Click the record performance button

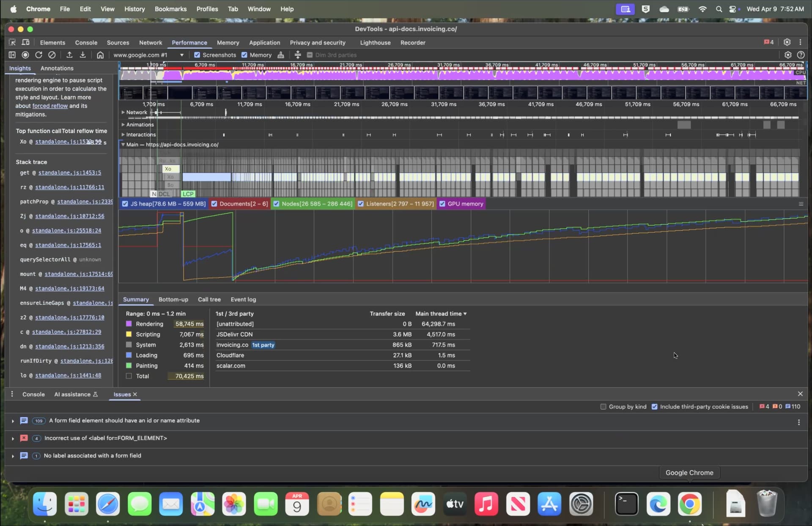coord(25,55)
